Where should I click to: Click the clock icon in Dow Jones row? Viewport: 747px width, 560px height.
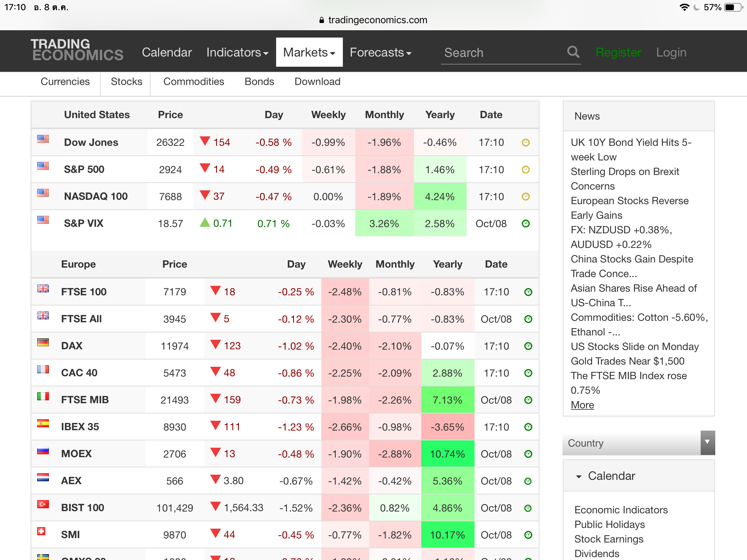pos(526,143)
